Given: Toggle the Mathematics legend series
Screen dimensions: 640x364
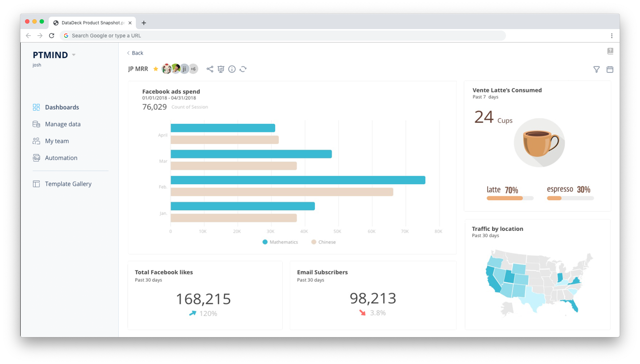Looking at the screenshot, I should [280, 242].
